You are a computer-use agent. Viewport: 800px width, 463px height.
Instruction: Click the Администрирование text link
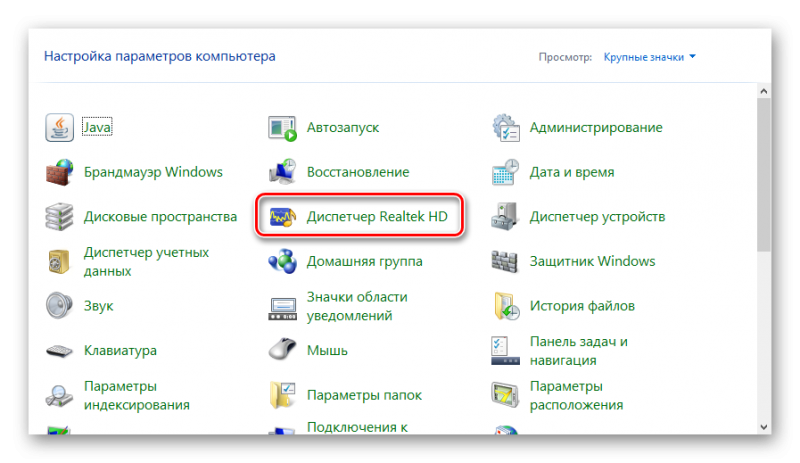[596, 128]
